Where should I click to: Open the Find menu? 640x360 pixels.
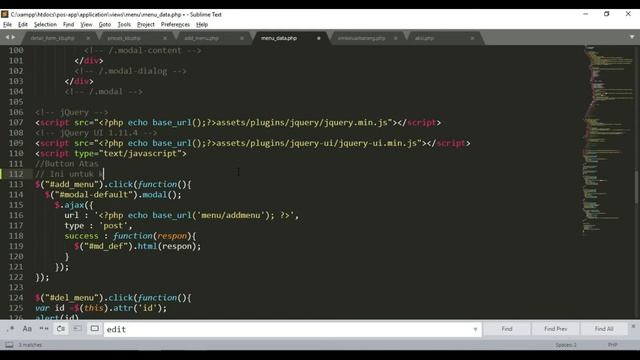69,24
